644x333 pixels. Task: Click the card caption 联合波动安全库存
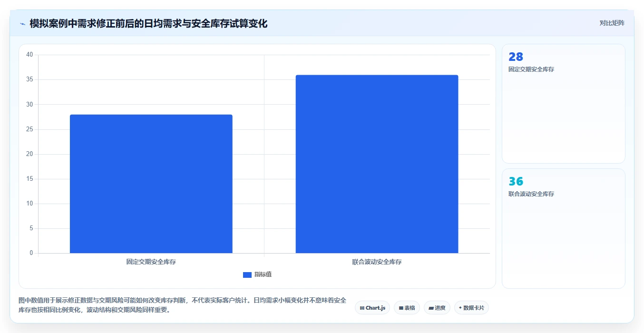(531, 194)
